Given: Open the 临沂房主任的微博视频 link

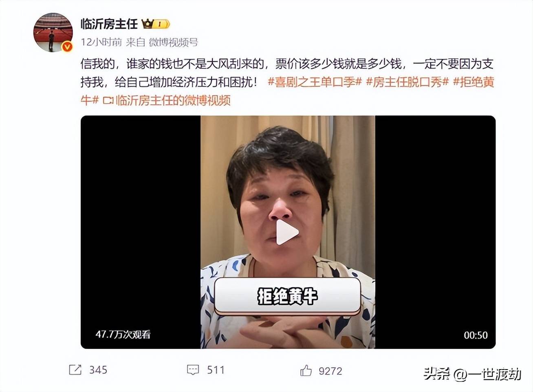Looking at the screenshot, I should pos(173,100).
